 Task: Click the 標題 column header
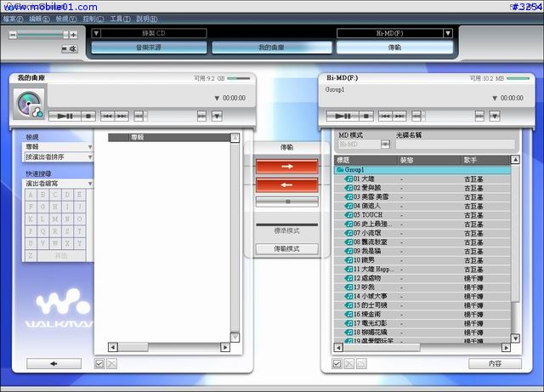click(x=365, y=160)
